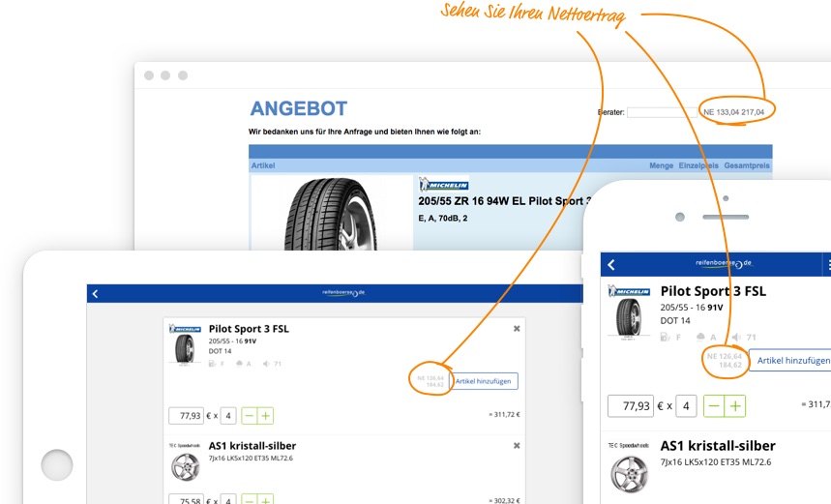Screen dimensions: 831x504
Task: Tap the back arrow on the phone header
Action: click(x=610, y=264)
